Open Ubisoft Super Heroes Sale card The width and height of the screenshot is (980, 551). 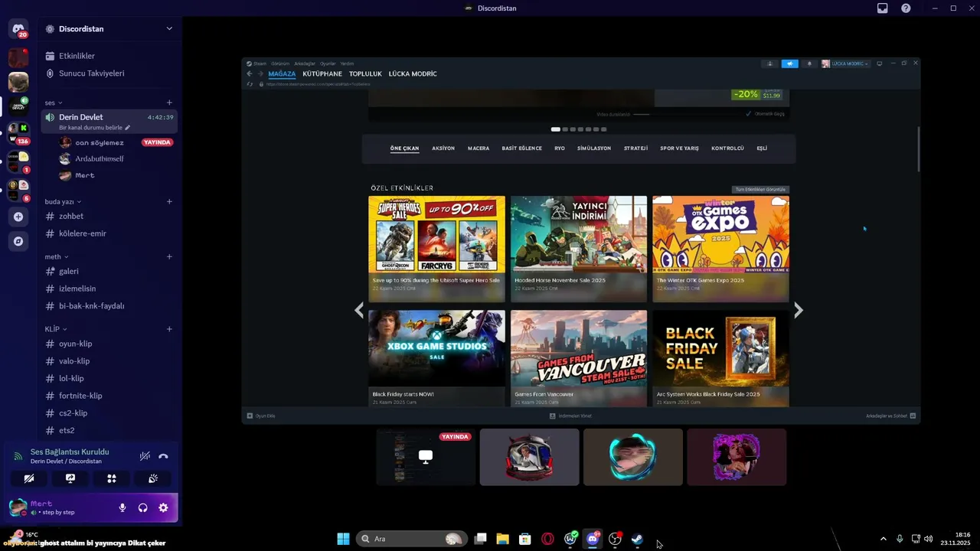pos(436,249)
